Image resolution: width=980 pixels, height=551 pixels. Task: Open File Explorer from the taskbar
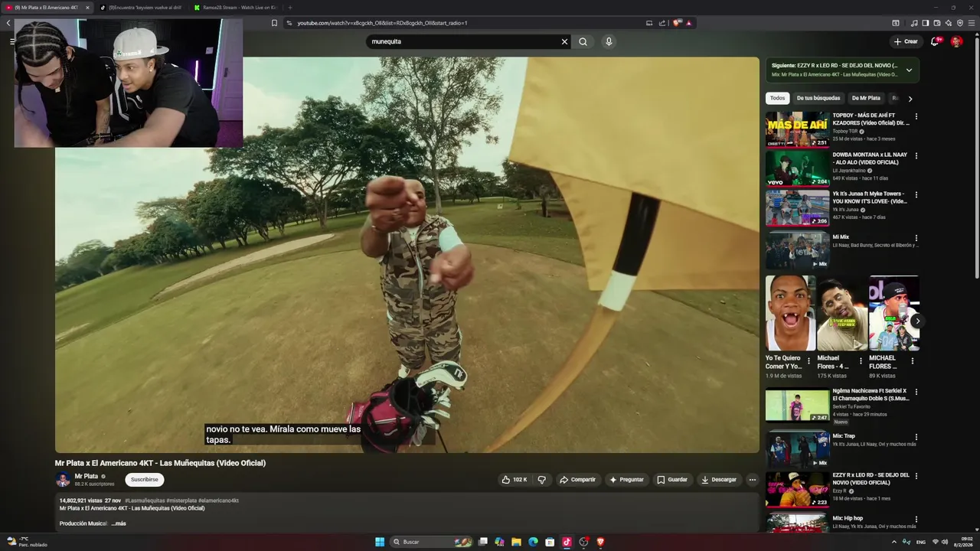click(516, 542)
